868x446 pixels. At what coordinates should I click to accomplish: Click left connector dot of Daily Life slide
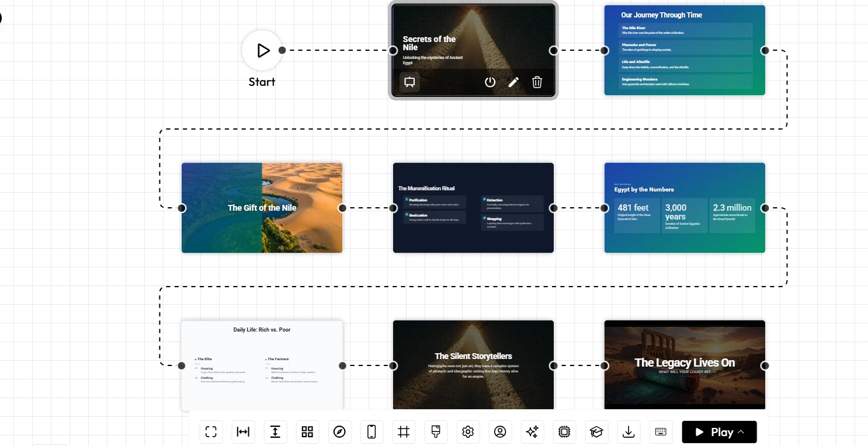(x=182, y=365)
